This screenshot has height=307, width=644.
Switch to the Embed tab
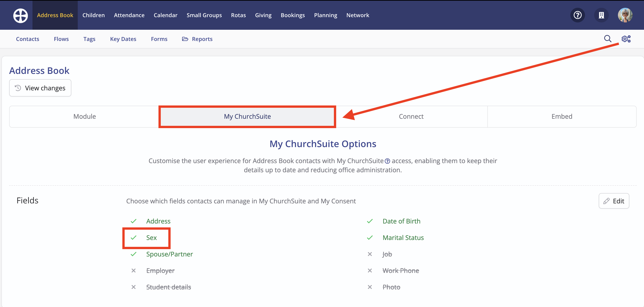[562, 116]
